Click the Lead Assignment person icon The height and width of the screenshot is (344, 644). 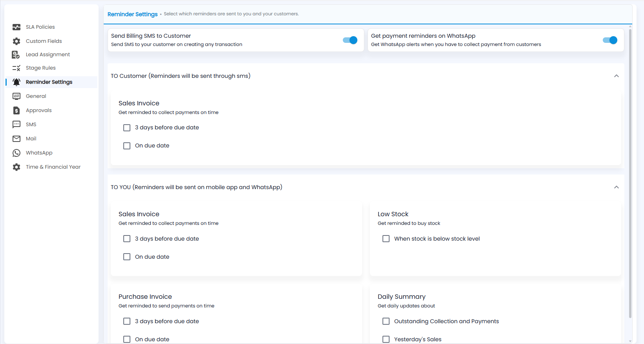tap(16, 55)
